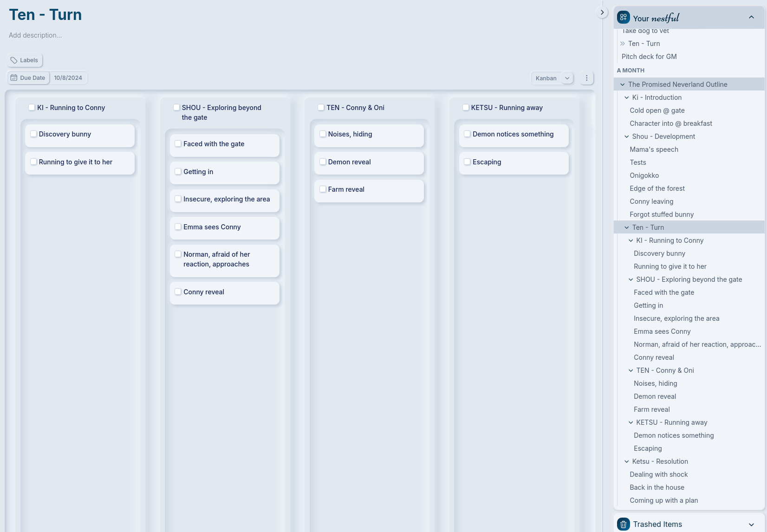This screenshot has height=532, width=767.
Task: Collapse KI - Running to Conny tree node
Action: coord(631,240)
